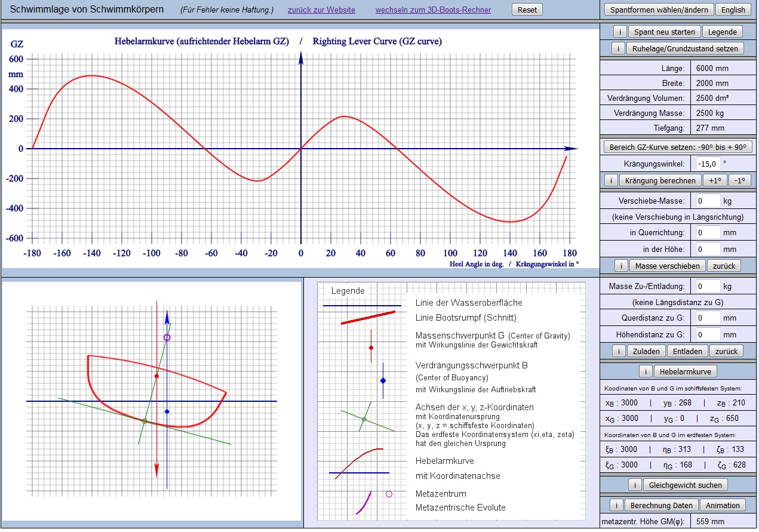The width and height of the screenshot is (759, 532).
Task: Click info button beside Spant neu starten
Action: coord(619,32)
